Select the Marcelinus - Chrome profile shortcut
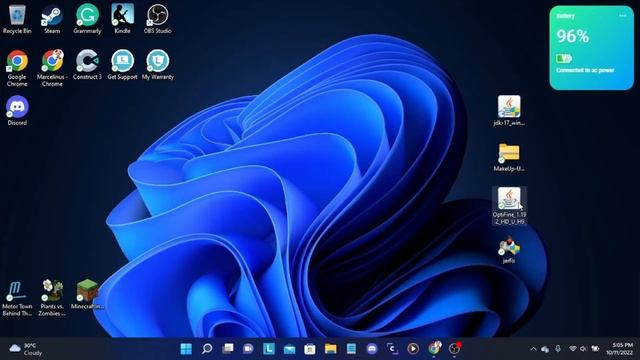640x360 pixels. (x=52, y=68)
